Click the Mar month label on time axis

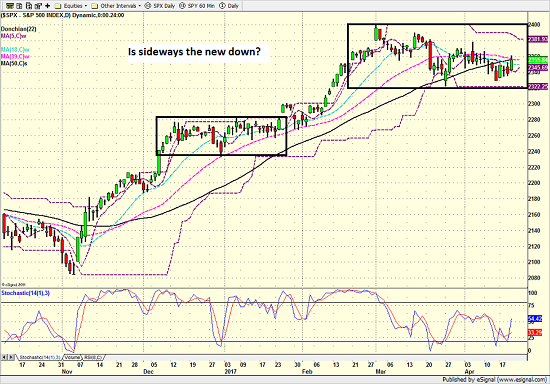381,371
